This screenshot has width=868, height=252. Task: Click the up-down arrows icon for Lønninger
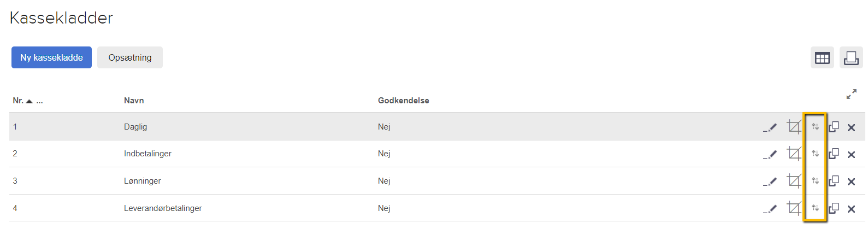pyautogui.click(x=815, y=181)
